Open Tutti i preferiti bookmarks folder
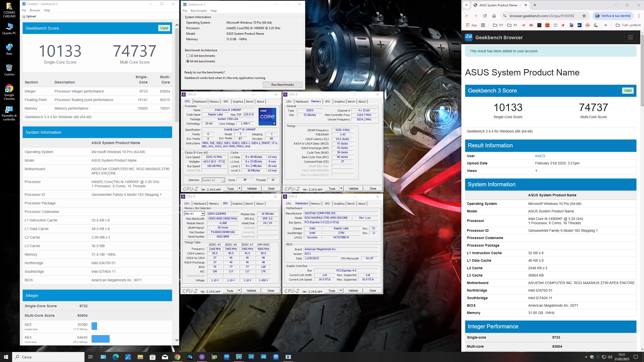Image resolution: width=644 pixels, height=362 pixels. [x=628, y=25]
